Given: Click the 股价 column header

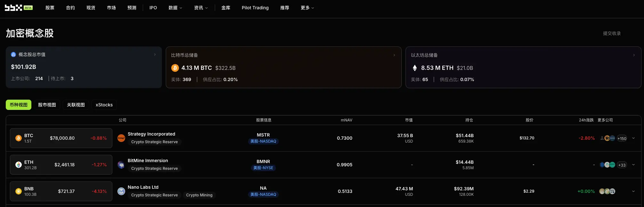Looking at the screenshot, I should pyautogui.click(x=530, y=120).
